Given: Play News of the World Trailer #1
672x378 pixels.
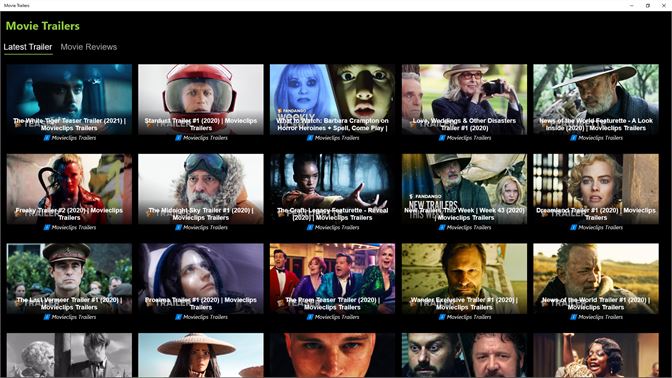Looking at the screenshot, I should [x=596, y=279].
